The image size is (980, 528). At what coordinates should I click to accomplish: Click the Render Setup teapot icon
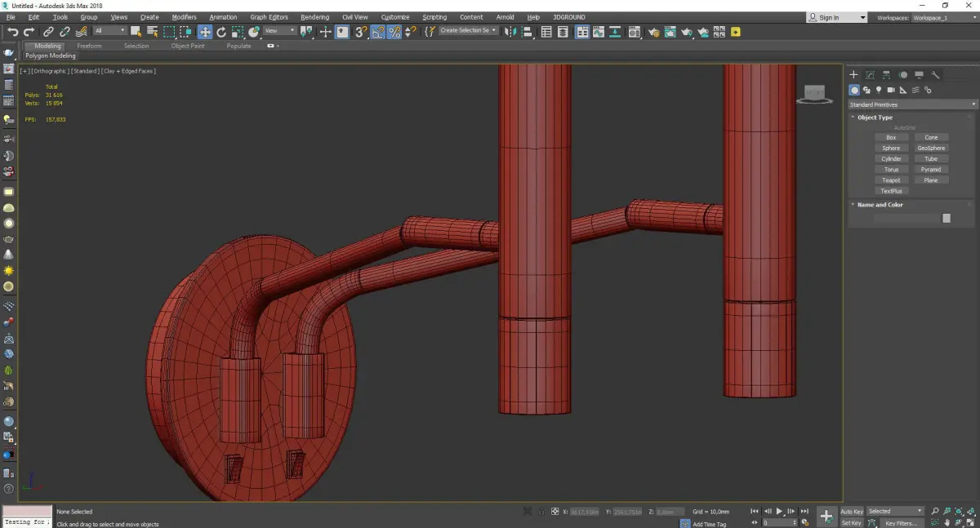[x=653, y=32]
